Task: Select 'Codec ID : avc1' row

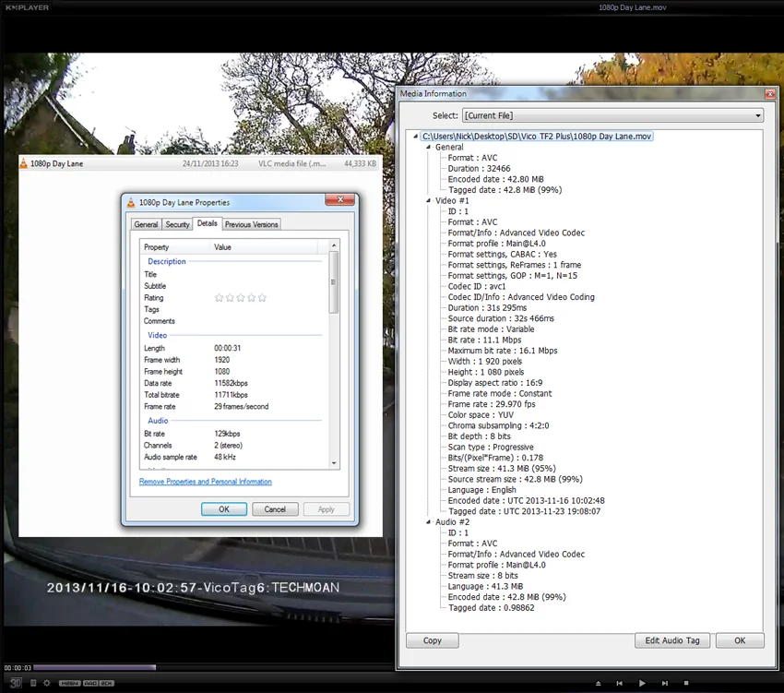Action: click(477, 286)
